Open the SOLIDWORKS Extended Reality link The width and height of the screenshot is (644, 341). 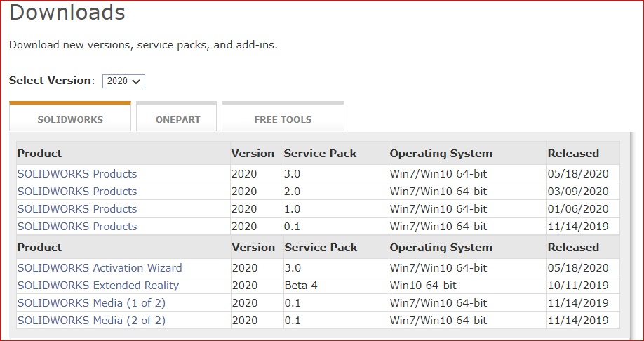(98, 286)
